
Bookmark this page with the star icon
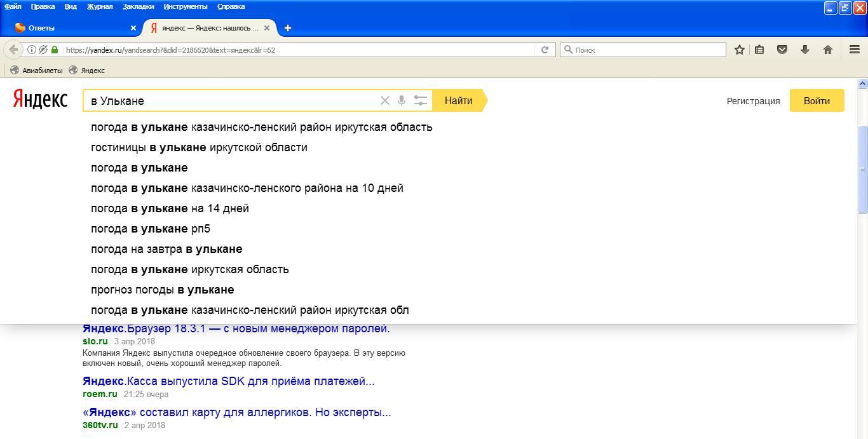pyautogui.click(x=739, y=50)
